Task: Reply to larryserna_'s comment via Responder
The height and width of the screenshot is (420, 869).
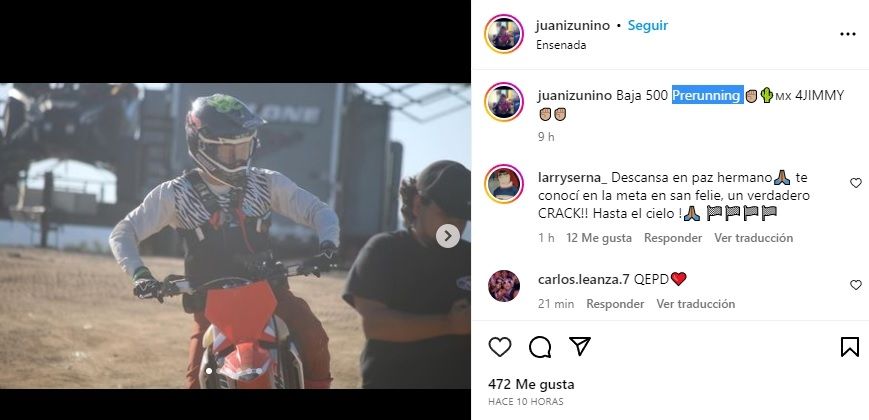Action: 673,238
